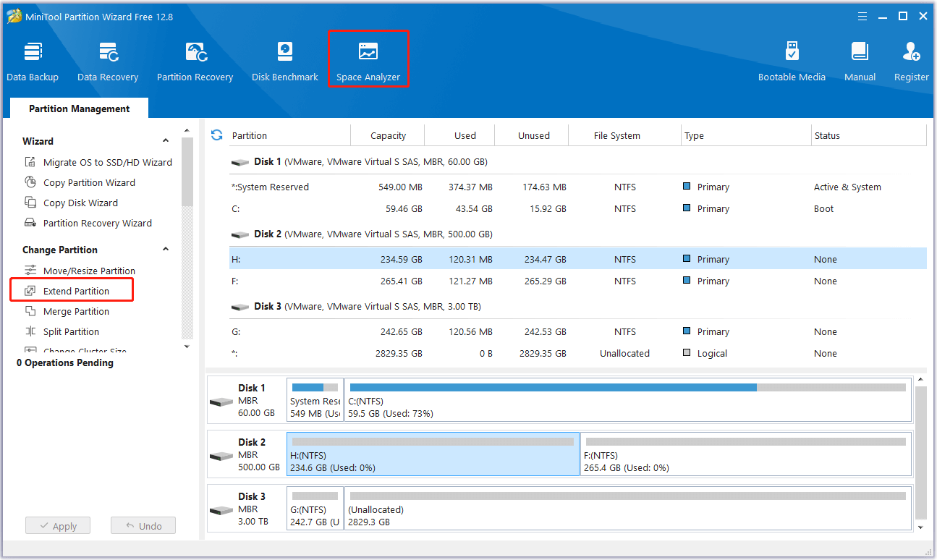
Task: Open the Manual
Action: (860, 61)
